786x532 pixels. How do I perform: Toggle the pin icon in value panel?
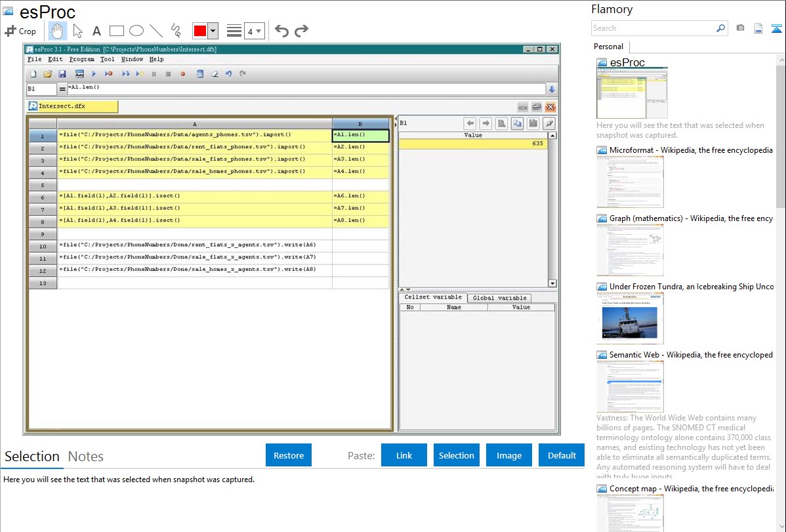549,123
